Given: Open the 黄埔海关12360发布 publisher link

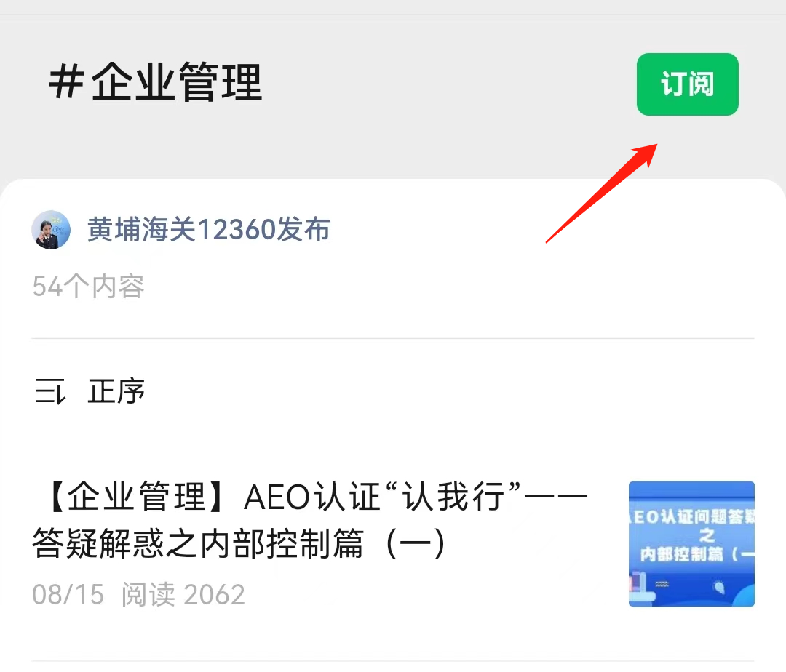Looking at the screenshot, I should (x=209, y=230).
